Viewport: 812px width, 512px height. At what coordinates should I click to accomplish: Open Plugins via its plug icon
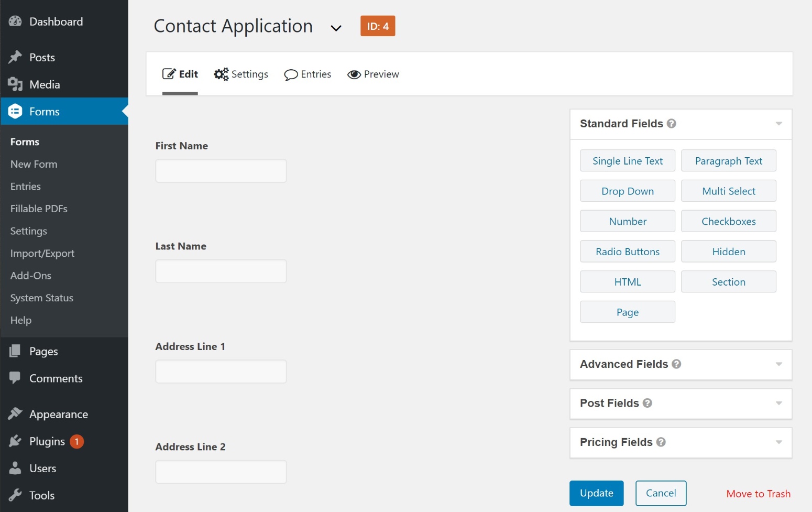(x=15, y=441)
